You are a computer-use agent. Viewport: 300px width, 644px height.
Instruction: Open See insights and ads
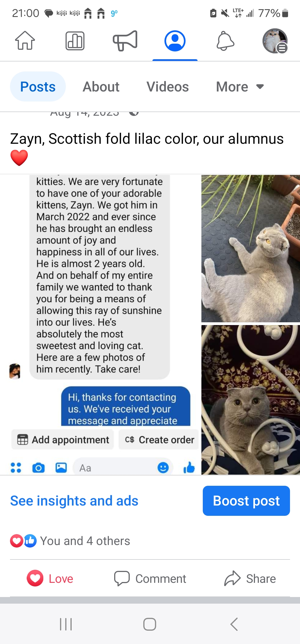[74, 501]
